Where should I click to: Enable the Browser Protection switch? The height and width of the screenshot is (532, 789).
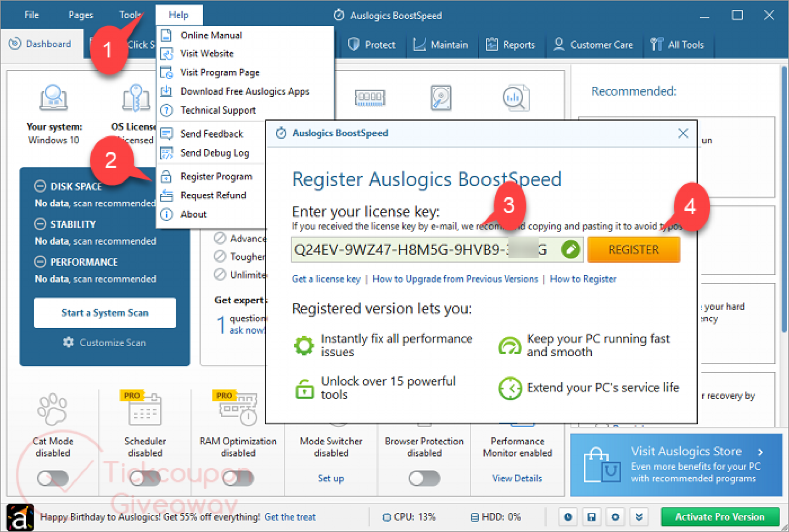pos(424,478)
